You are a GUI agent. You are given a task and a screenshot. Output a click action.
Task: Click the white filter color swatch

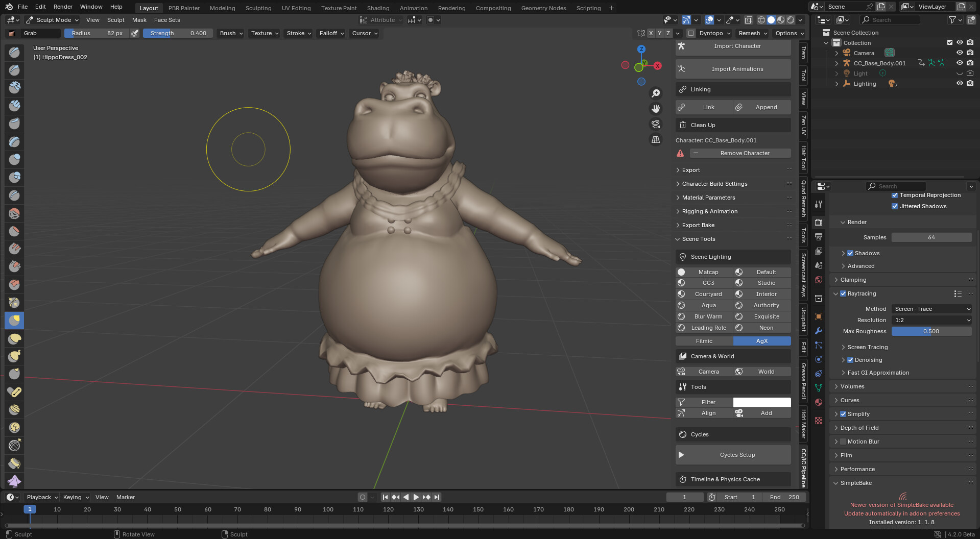(762, 402)
